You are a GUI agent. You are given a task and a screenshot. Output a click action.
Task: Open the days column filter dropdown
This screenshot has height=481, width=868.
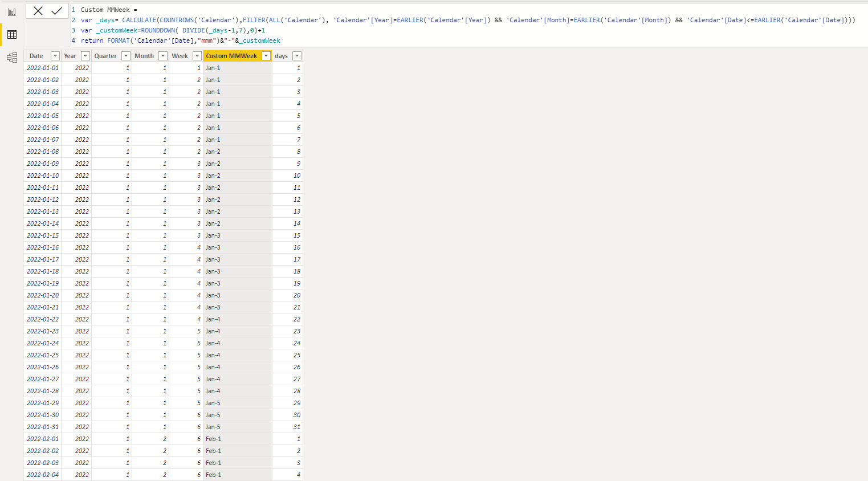click(297, 56)
